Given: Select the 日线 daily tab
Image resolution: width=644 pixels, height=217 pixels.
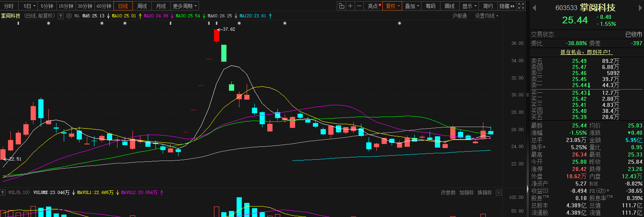Looking at the screenshot, I should [123, 6].
